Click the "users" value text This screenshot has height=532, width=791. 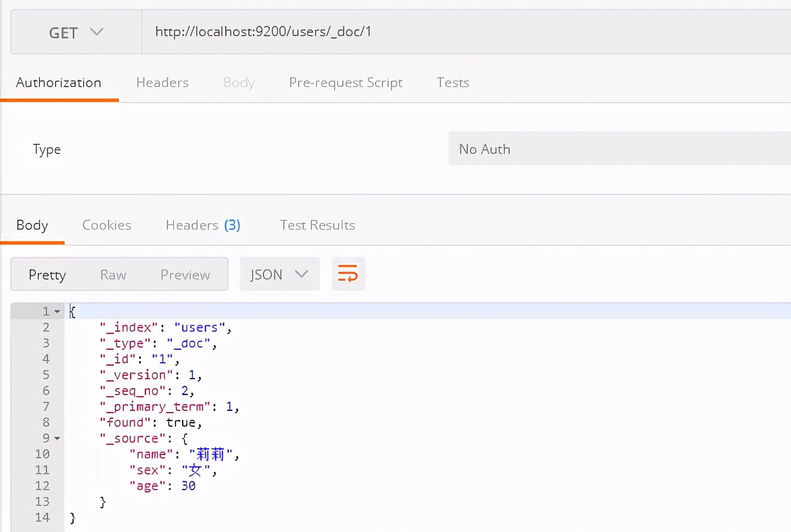[200, 328]
